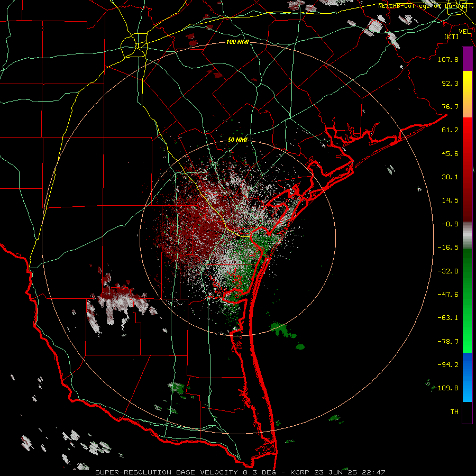Click the "KCRP" station identifier in the caption
476x476 pixels.
pos(299,472)
